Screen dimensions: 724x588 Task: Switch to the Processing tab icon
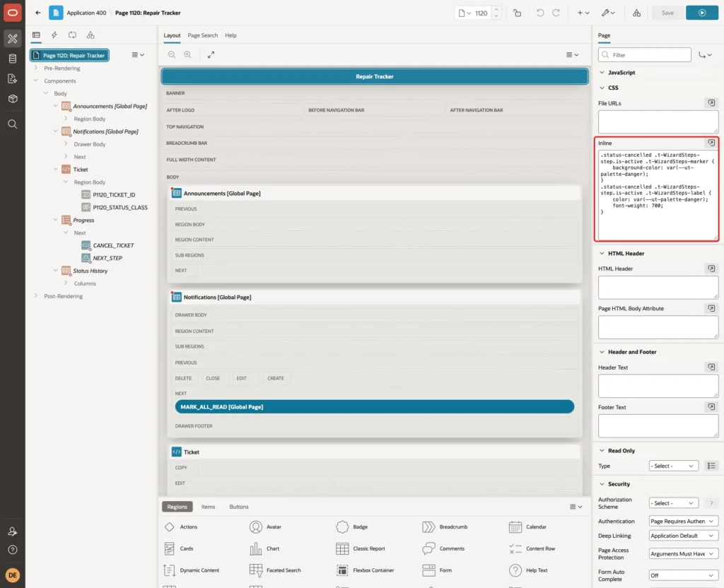point(73,35)
